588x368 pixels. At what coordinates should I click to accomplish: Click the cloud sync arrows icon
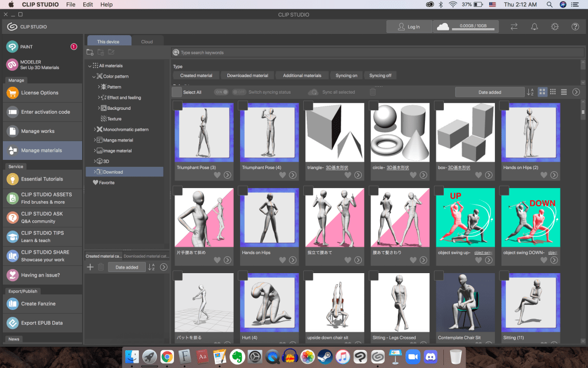[x=514, y=26]
